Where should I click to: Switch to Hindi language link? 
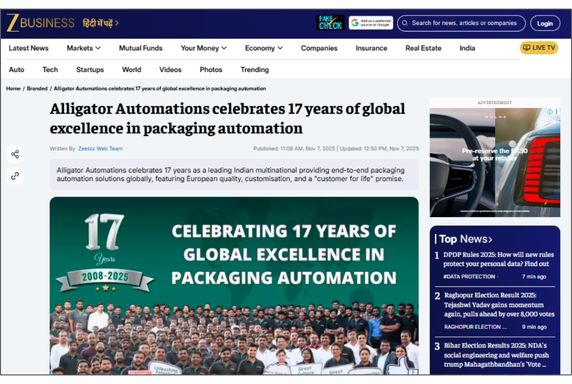coord(100,23)
